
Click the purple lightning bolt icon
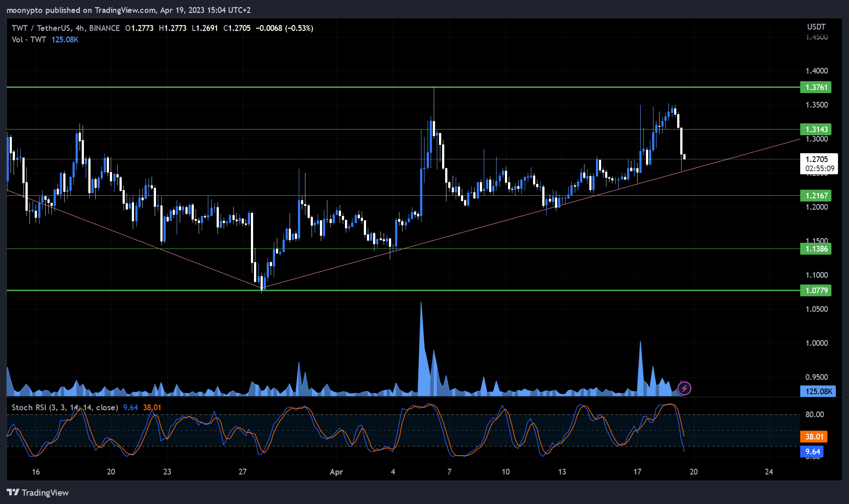point(684,388)
